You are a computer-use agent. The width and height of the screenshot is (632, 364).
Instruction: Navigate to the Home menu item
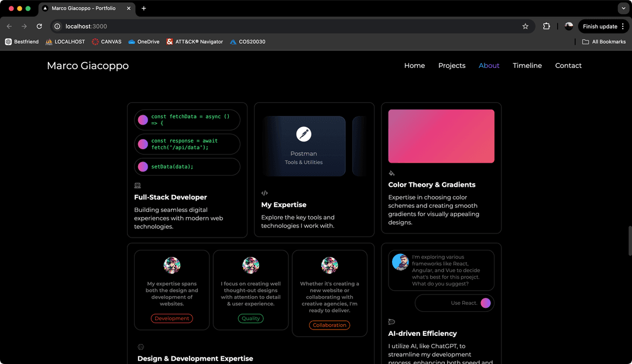tap(414, 66)
